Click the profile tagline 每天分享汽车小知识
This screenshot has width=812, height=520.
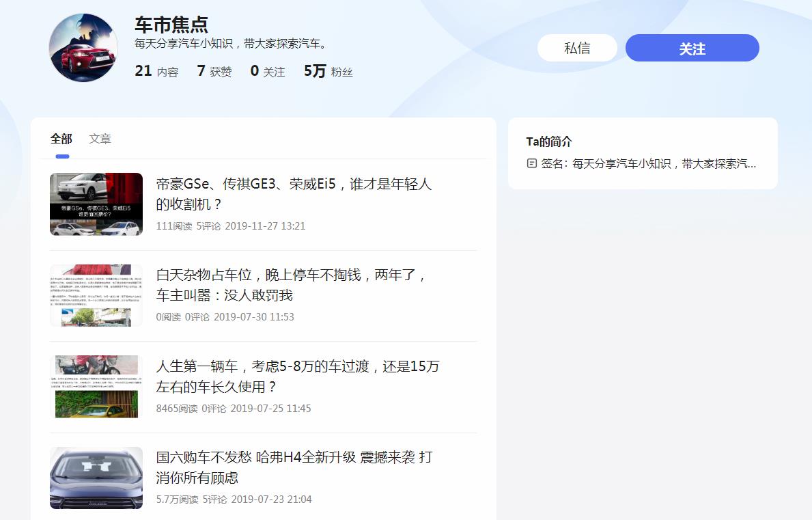[x=231, y=44]
